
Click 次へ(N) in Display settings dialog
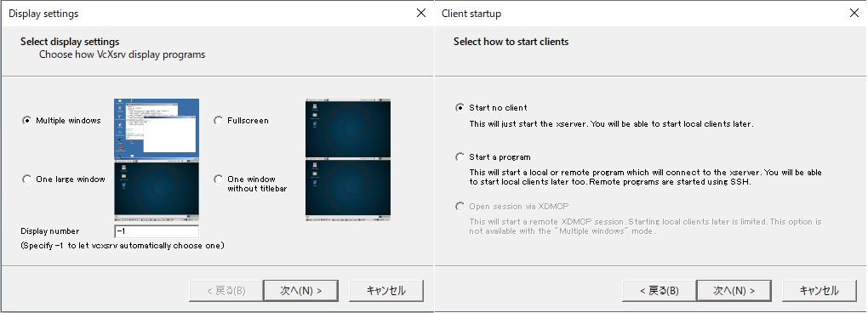click(301, 290)
